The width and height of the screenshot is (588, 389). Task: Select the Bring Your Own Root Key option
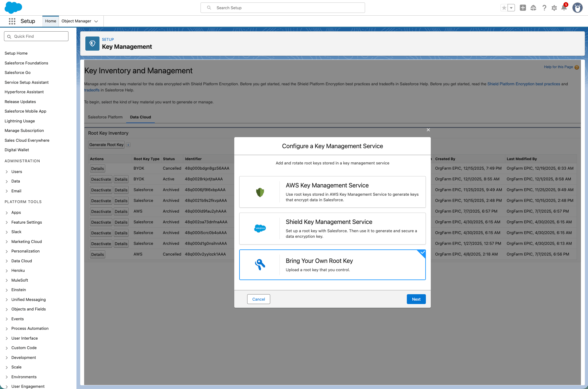332,265
